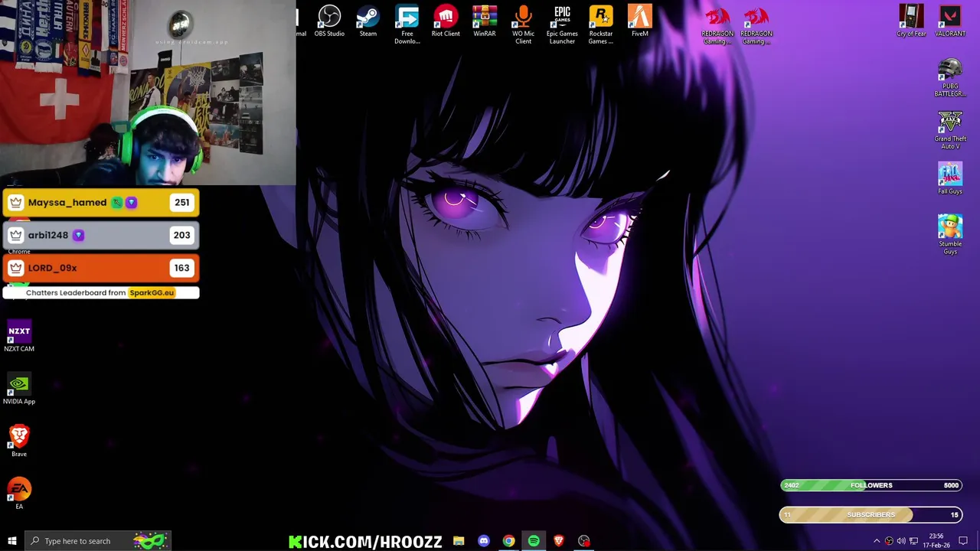
Task: Launch the Steam desktop shortcut
Action: tap(368, 21)
